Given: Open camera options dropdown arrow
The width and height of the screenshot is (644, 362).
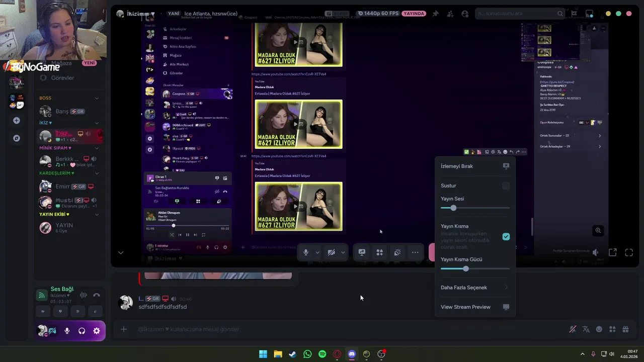Looking at the screenshot, I should [343, 252].
